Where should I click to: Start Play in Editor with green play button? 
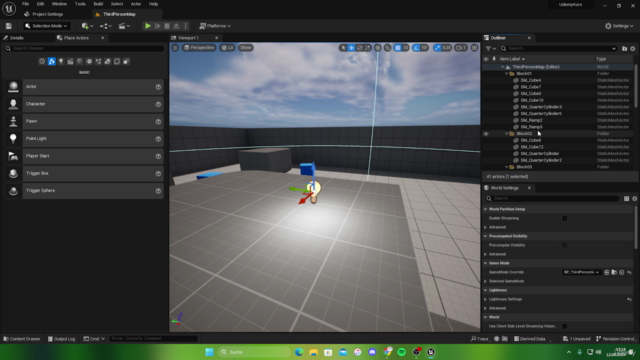[x=148, y=26]
